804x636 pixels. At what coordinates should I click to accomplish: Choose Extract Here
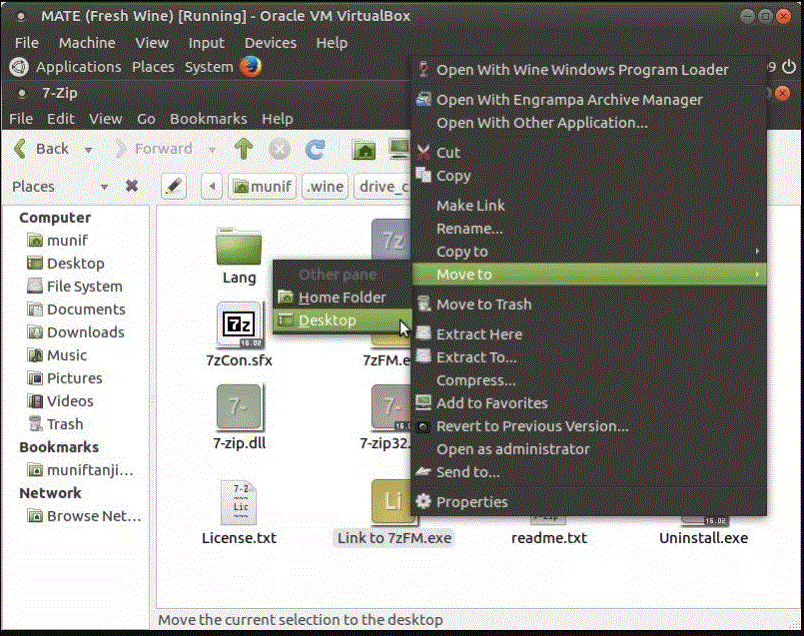[589, 334]
